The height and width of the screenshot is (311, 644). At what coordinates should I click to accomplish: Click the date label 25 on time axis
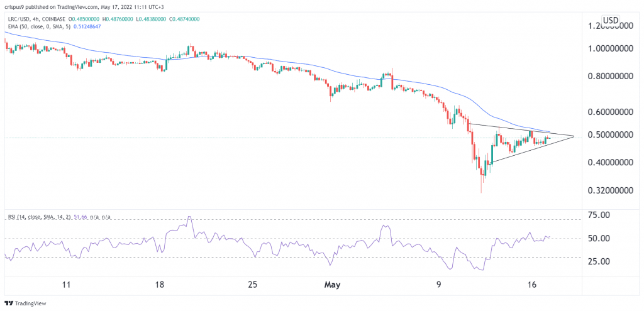253,285
